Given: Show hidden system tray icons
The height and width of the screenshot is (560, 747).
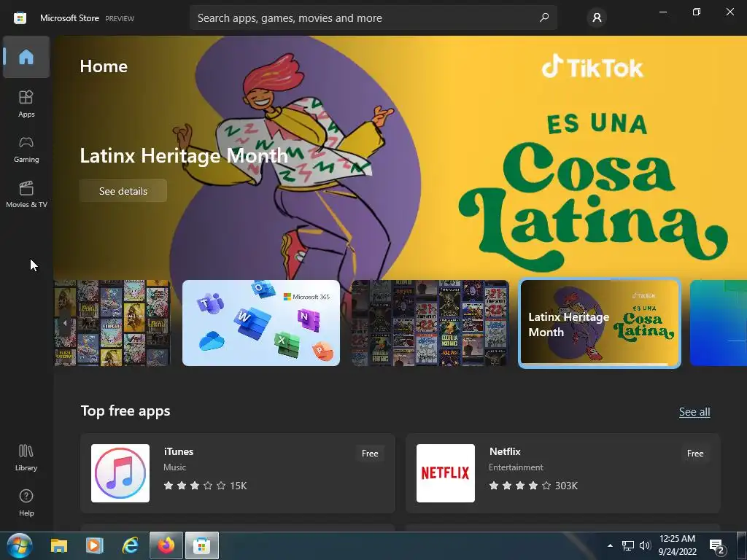Looking at the screenshot, I should [610, 545].
